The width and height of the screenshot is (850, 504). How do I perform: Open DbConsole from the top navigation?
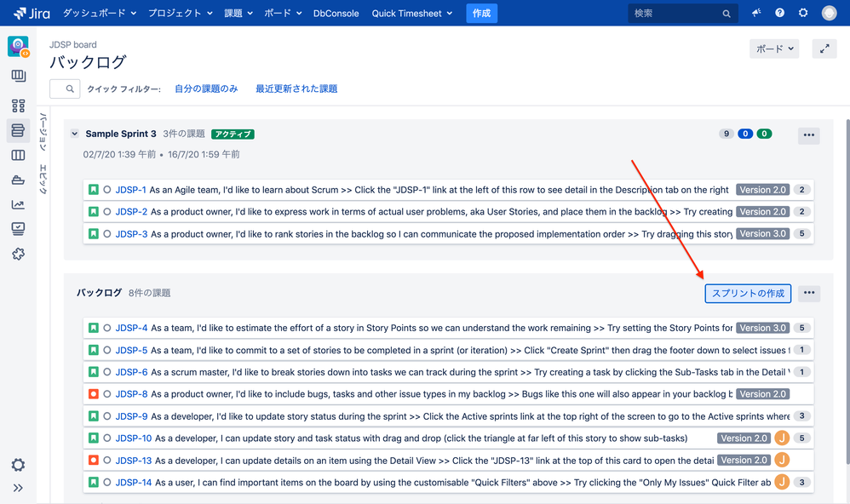click(x=336, y=13)
